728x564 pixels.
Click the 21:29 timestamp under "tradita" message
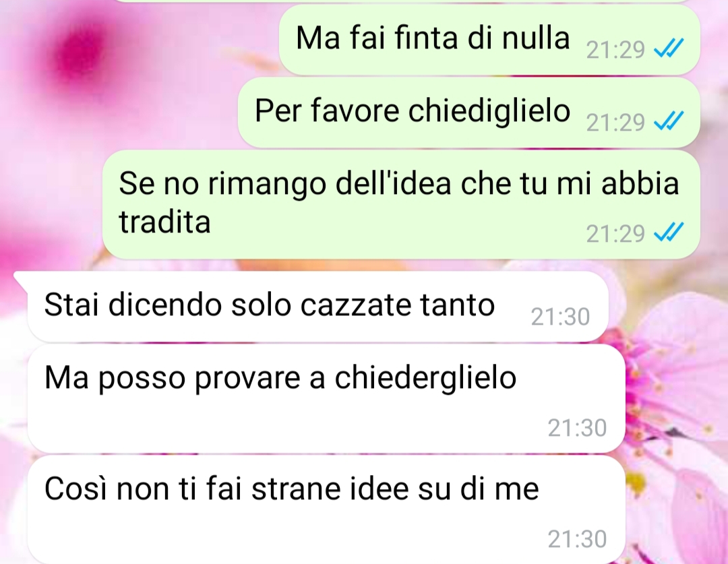click(615, 234)
